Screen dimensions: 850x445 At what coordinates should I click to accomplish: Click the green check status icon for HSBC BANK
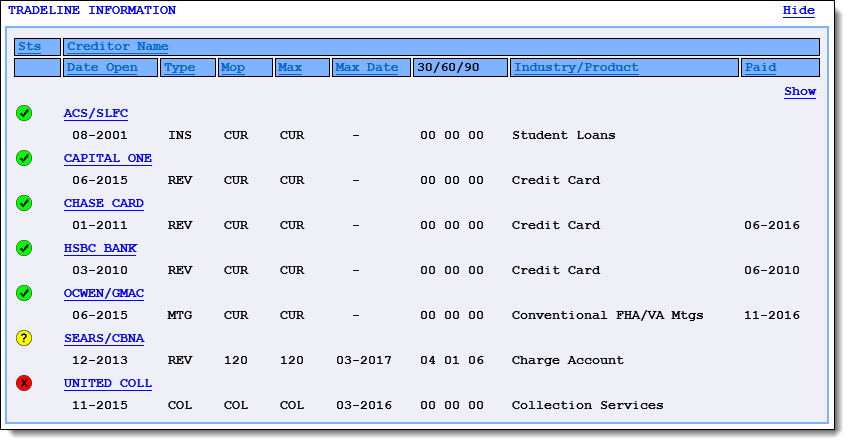[24, 248]
